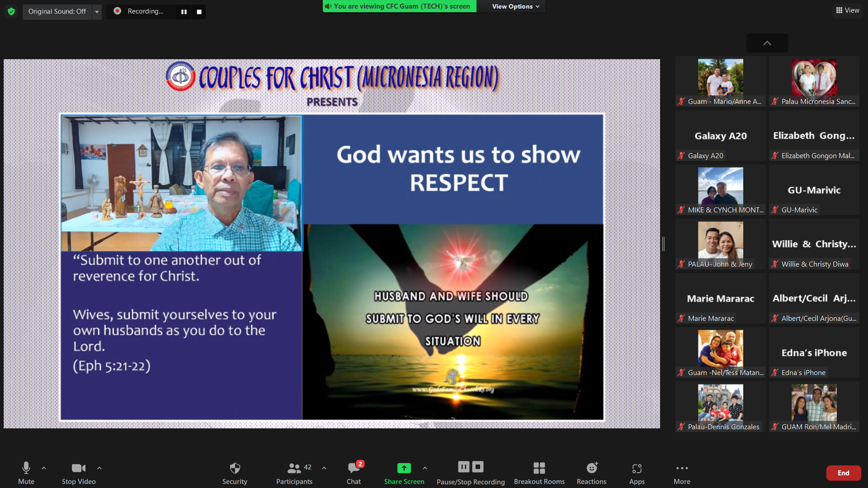Open the More options menu

point(682,473)
